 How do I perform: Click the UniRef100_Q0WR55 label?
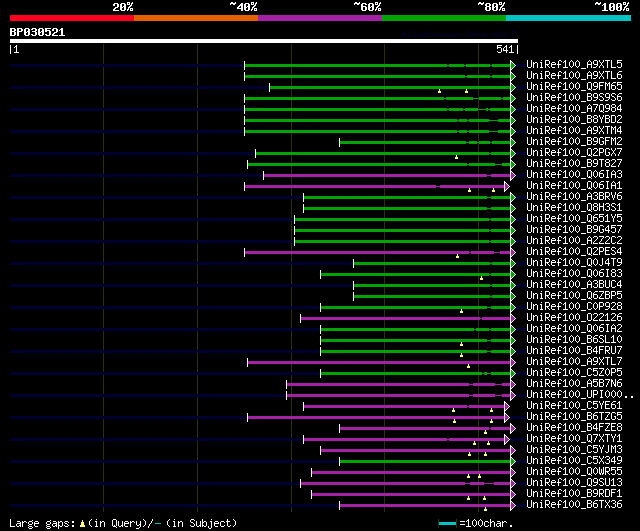pos(574,472)
